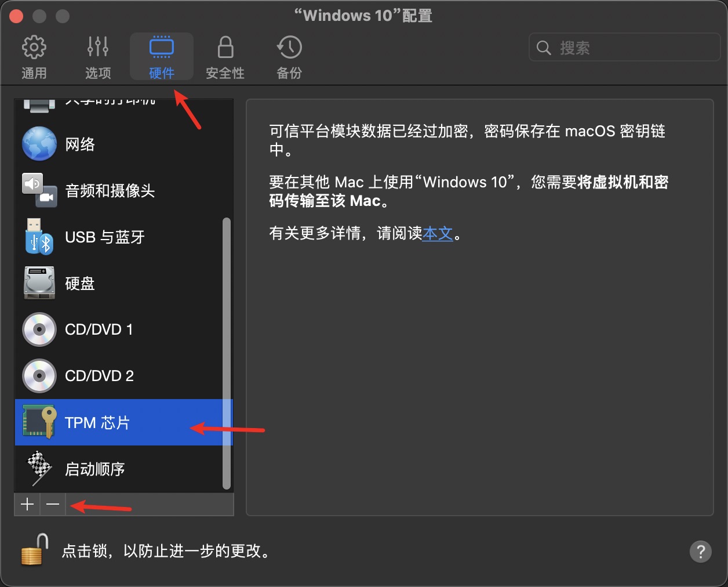Select the CD/DVD 1 label
The width and height of the screenshot is (728, 587).
99,329
